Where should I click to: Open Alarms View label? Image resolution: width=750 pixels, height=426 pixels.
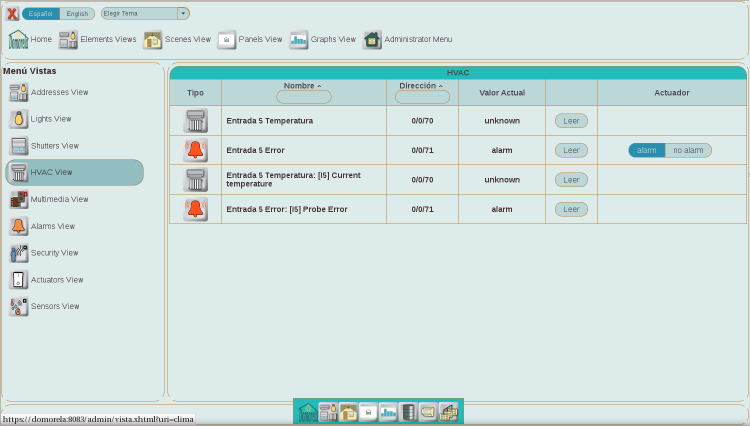53,226
